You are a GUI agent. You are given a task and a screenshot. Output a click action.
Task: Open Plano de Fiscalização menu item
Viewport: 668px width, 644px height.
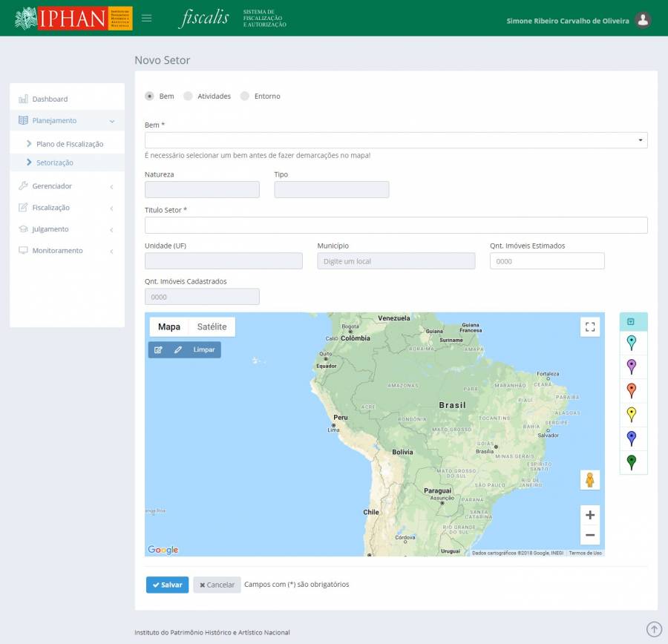pyautogui.click(x=70, y=144)
